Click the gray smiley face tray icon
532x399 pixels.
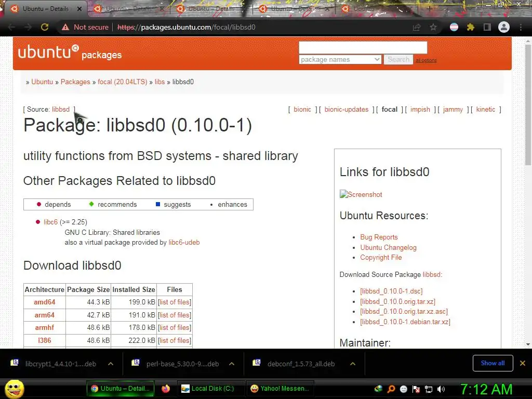(403, 389)
